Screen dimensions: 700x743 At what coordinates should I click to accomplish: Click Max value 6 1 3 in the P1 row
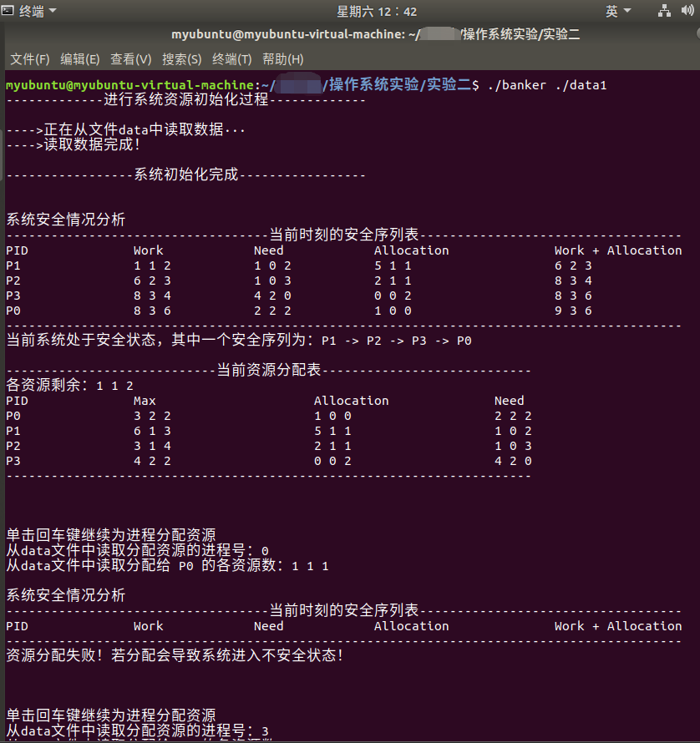[x=152, y=432]
